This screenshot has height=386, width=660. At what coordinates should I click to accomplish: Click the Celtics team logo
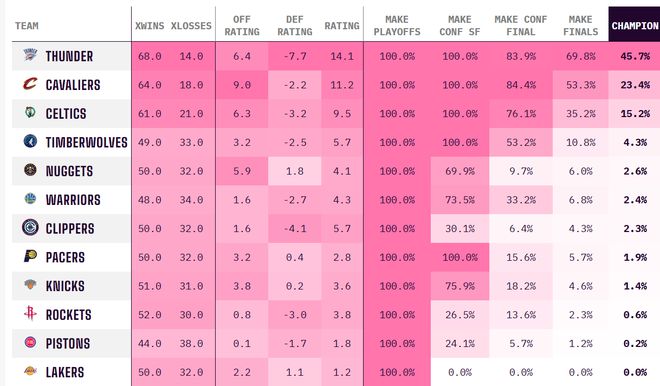pos(30,112)
